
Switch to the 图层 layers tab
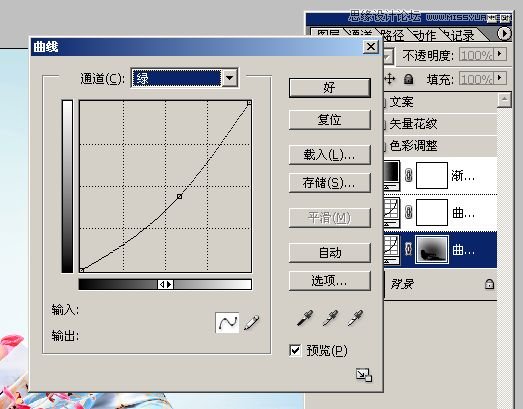(328, 33)
